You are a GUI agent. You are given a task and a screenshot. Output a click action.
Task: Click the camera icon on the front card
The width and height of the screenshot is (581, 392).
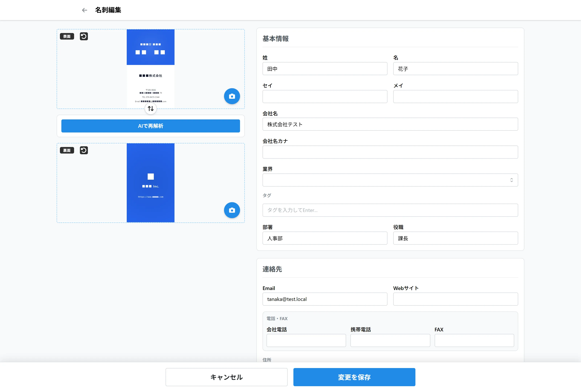tap(232, 96)
